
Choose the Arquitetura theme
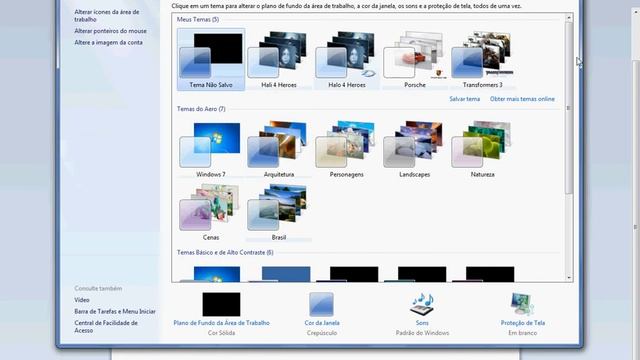point(279,149)
